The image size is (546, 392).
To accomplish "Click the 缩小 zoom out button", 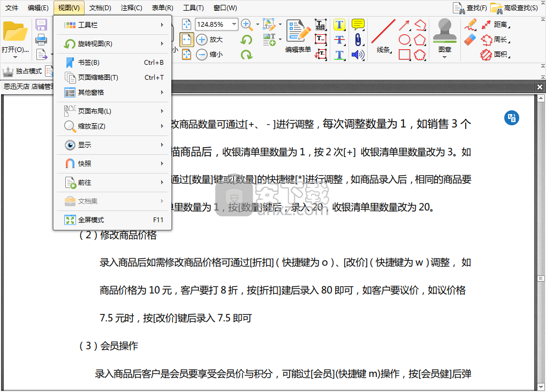I will [209, 55].
